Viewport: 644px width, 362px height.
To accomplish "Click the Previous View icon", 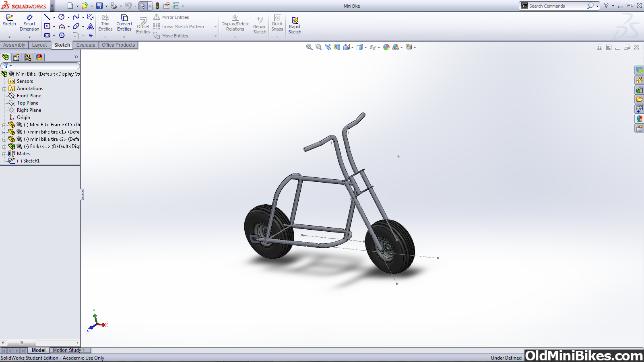I will click(328, 47).
